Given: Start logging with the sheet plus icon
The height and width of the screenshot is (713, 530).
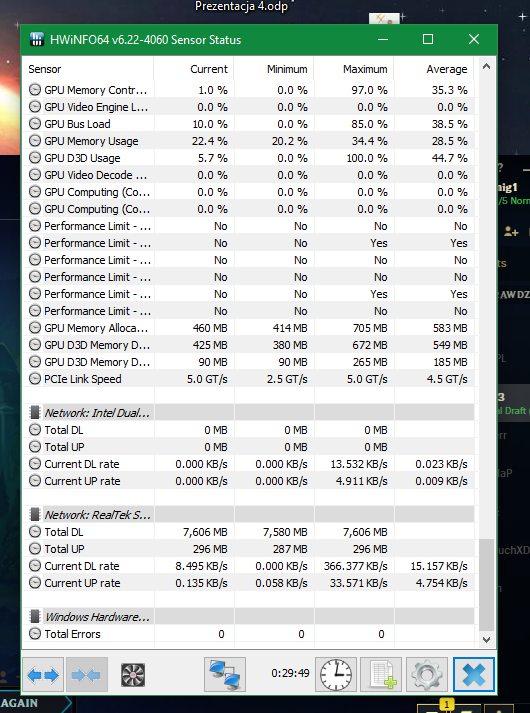Looking at the screenshot, I should coord(381,675).
